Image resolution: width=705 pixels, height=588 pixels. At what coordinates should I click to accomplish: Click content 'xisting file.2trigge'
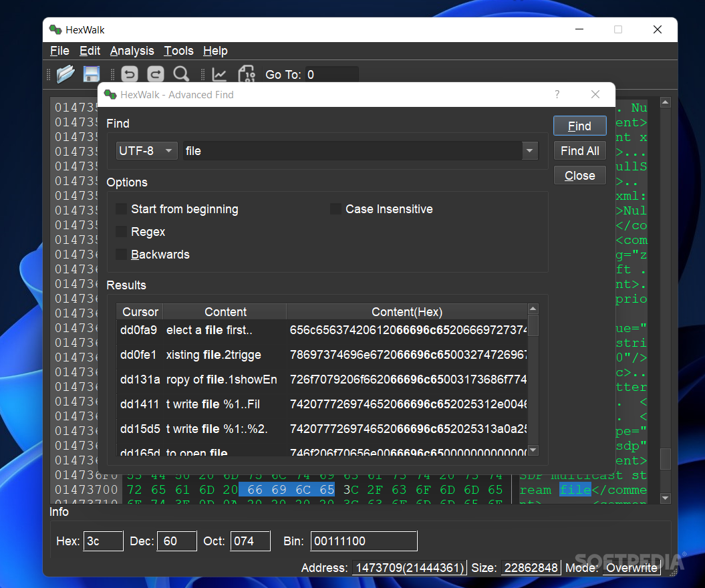214,355
